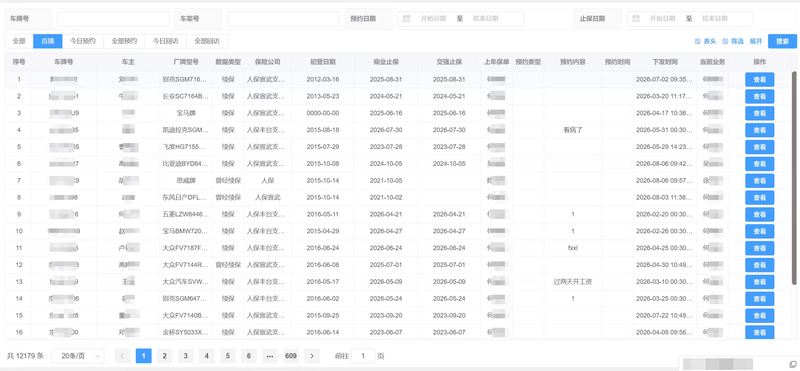
Task: Click 查看 for row 13 大众汽车SVW
Action: [x=759, y=282]
